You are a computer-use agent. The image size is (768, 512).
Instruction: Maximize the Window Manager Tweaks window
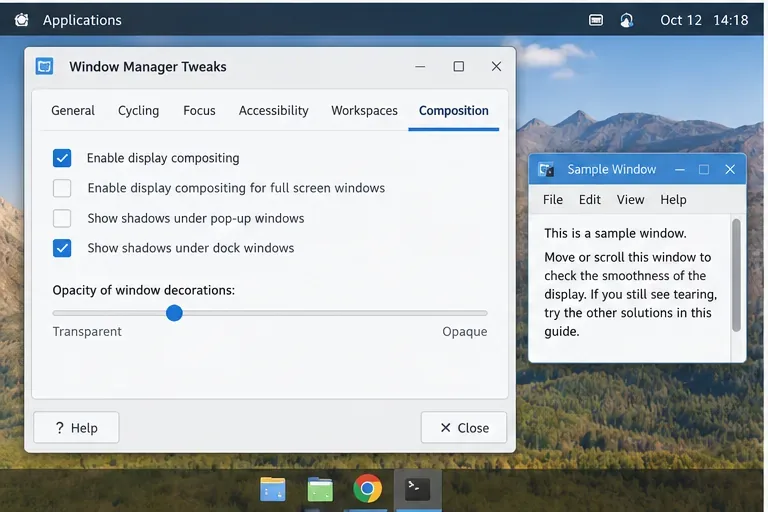point(458,67)
